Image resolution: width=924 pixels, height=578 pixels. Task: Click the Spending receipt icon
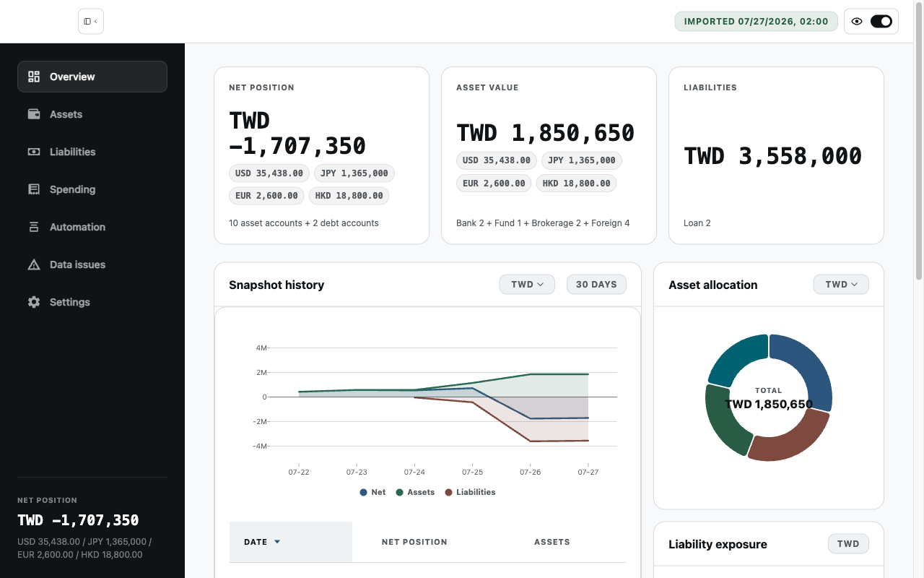click(34, 189)
